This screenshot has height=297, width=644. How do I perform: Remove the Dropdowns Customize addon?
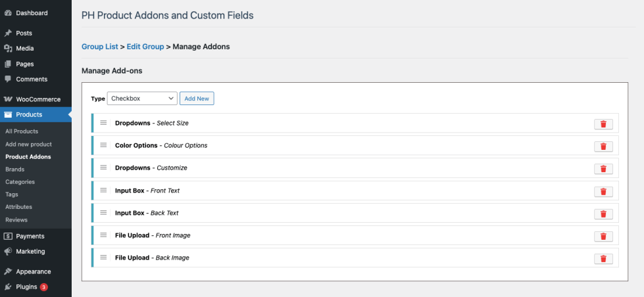[603, 168]
